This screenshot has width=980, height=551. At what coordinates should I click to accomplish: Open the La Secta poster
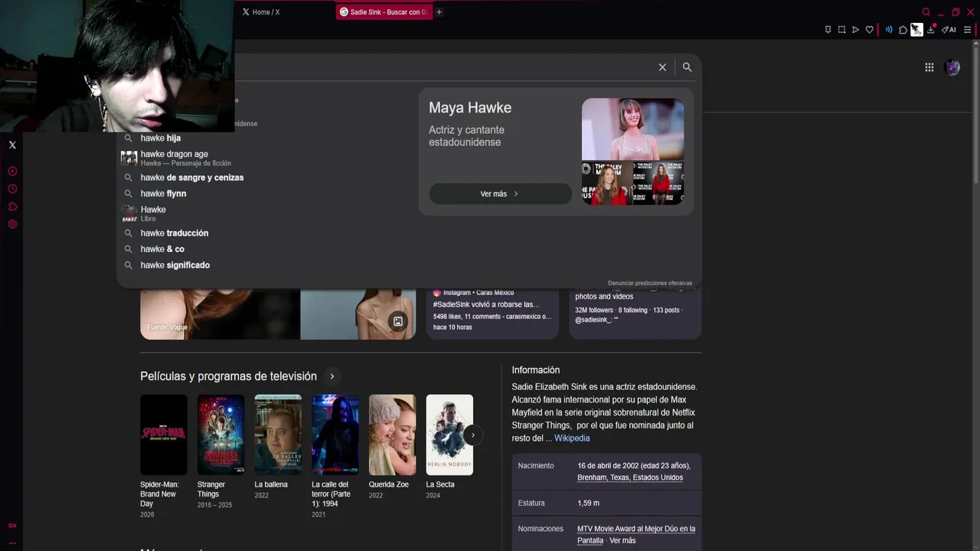tap(449, 435)
